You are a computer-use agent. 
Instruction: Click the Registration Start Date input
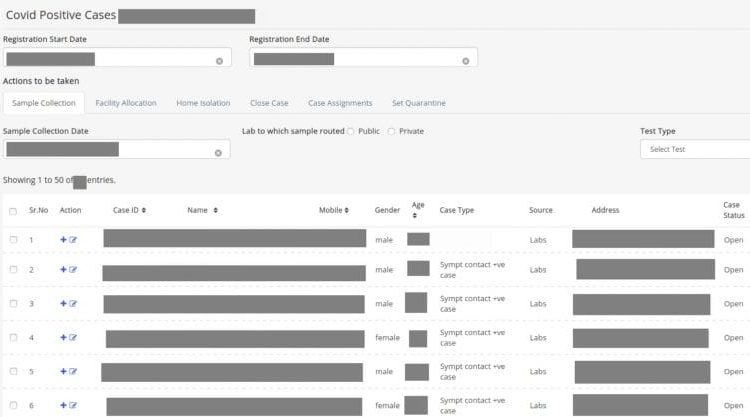[x=117, y=57]
